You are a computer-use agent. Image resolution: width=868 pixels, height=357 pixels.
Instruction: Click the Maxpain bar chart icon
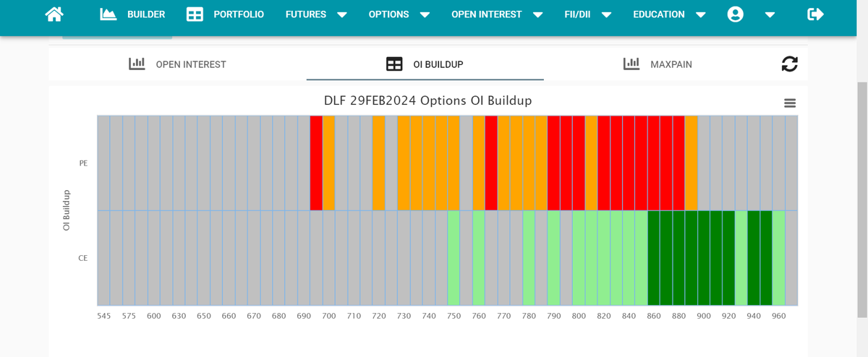click(x=631, y=64)
